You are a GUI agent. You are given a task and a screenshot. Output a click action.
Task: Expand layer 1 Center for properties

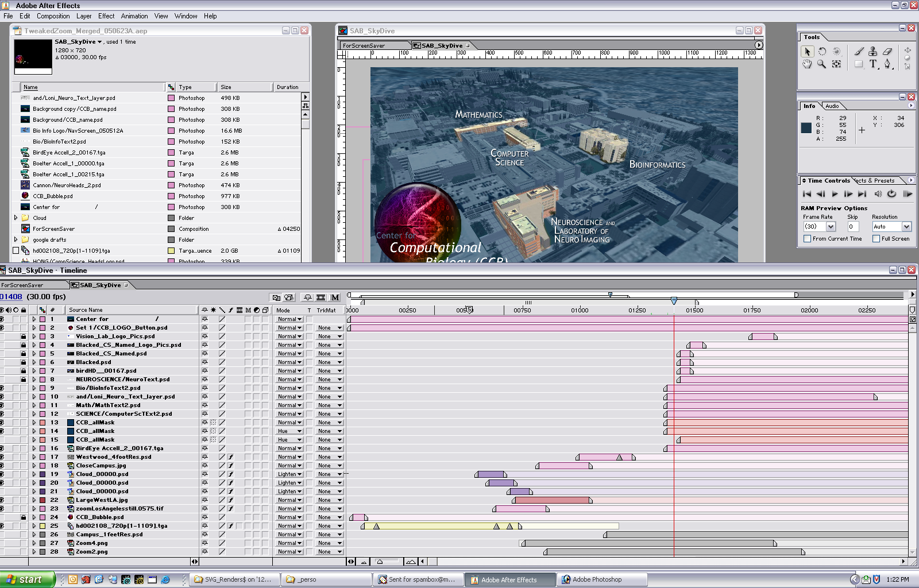[x=34, y=319]
